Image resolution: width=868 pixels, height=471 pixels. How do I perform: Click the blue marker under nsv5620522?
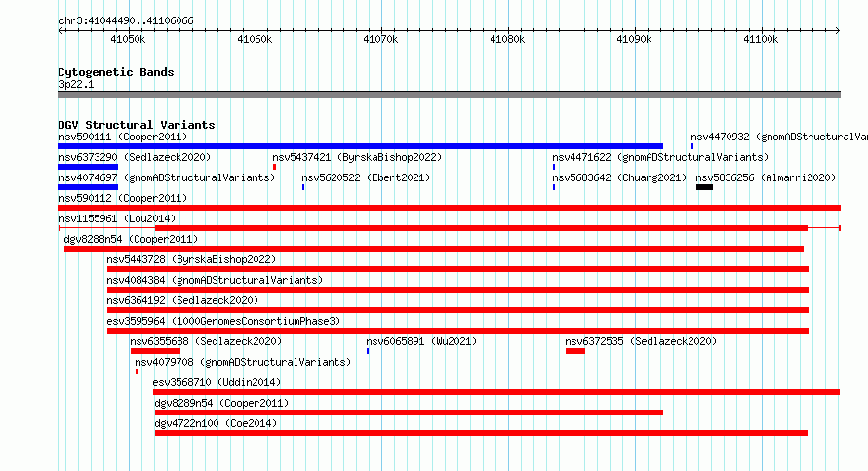302,187
